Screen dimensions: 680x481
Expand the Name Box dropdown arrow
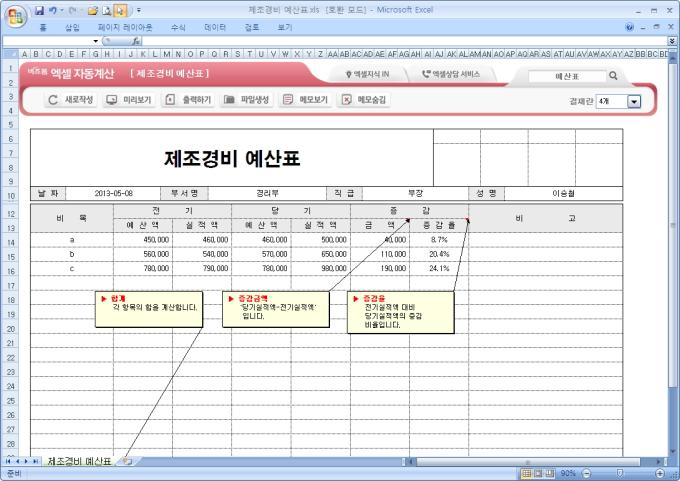(x=95, y=41)
